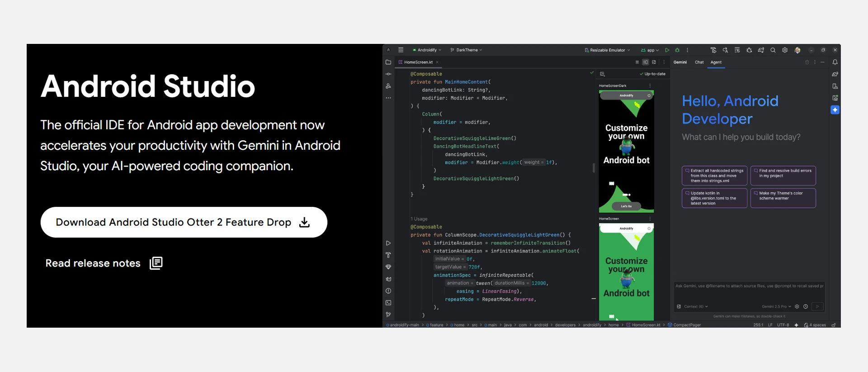868x372 pixels.
Task: Switch editor to Split view mode
Action: (x=646, y=62)
